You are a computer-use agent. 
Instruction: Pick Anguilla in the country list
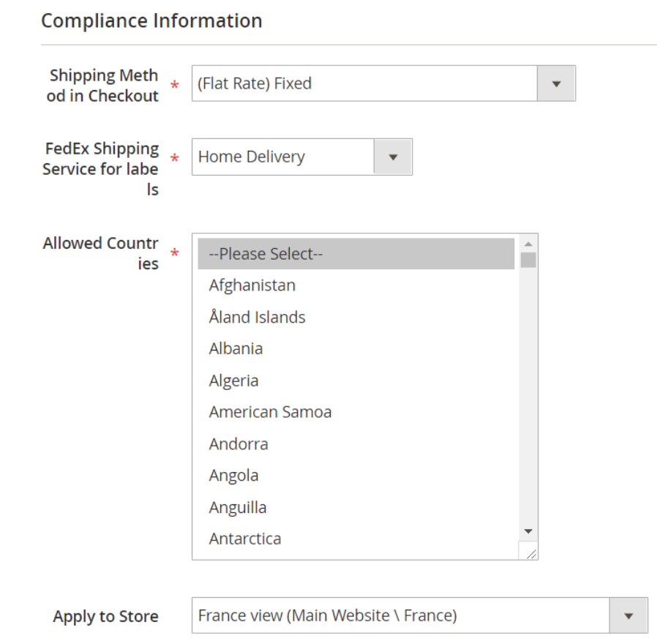(356, 507)
